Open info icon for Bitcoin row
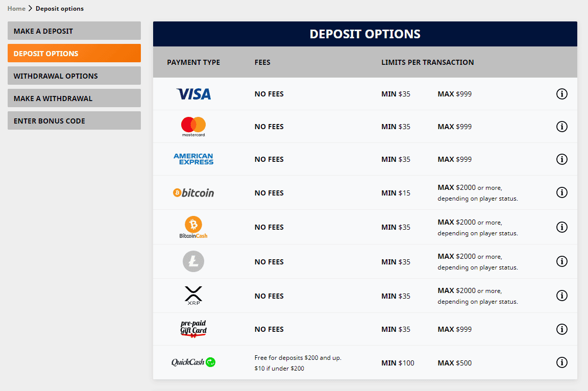The width and height of the screenshot is (588, 391). click(x=561, y=192)
